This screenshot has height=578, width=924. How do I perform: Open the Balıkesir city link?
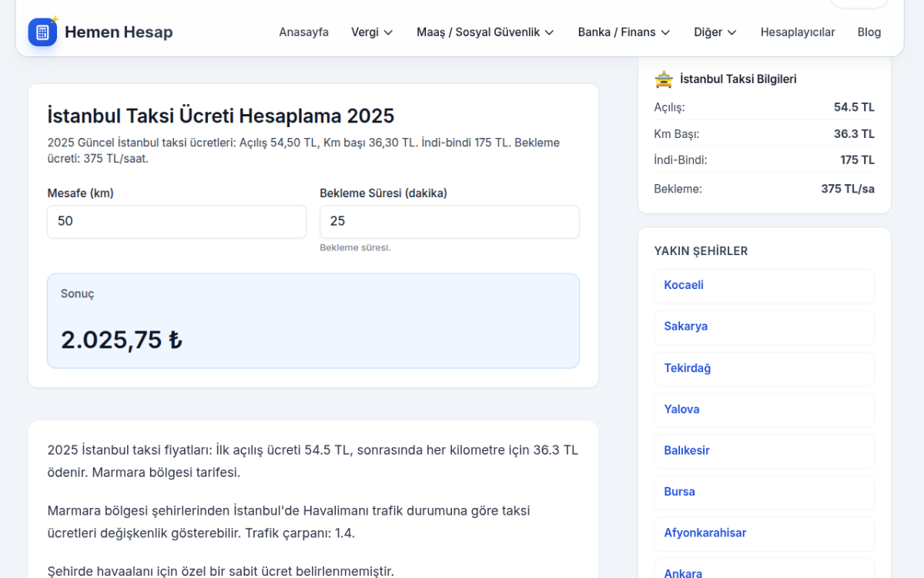(686, 450)
